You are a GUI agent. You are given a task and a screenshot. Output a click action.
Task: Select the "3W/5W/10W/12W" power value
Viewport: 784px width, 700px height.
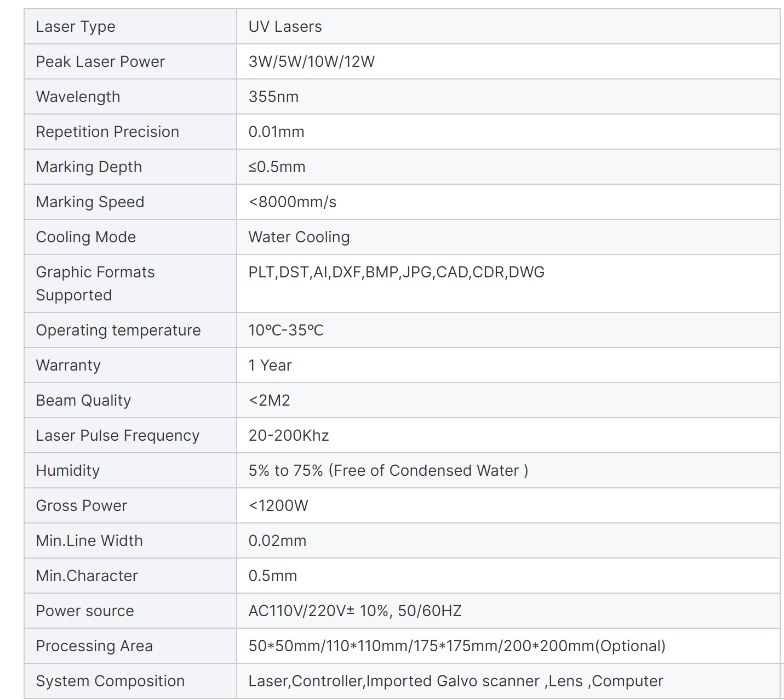[312, 62]
